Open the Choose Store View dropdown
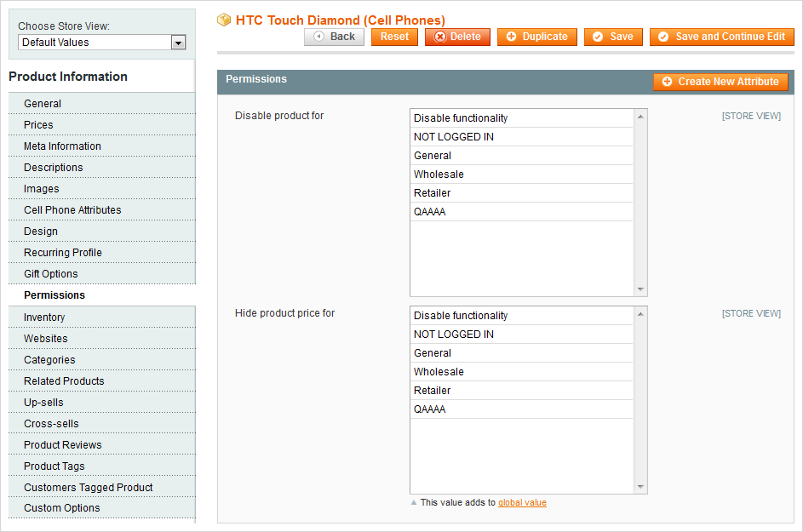Image resolution: width=803 pixels, height=532 pixels. (102, 43)
